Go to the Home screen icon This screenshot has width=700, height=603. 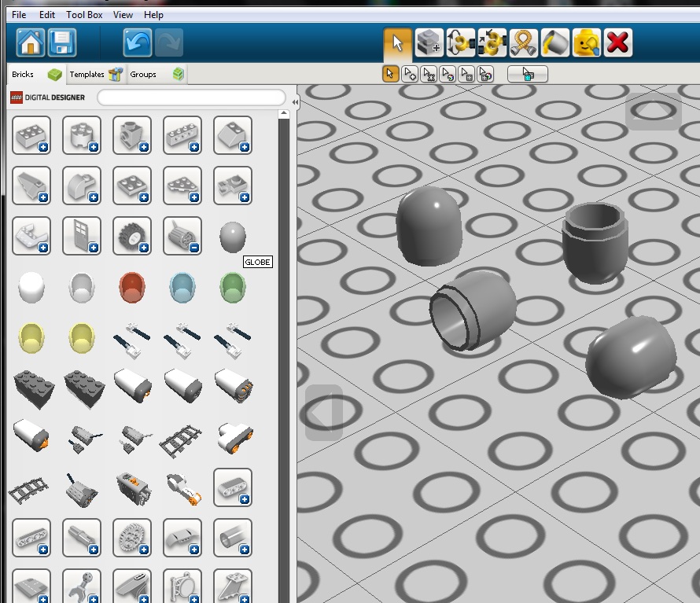31,43
